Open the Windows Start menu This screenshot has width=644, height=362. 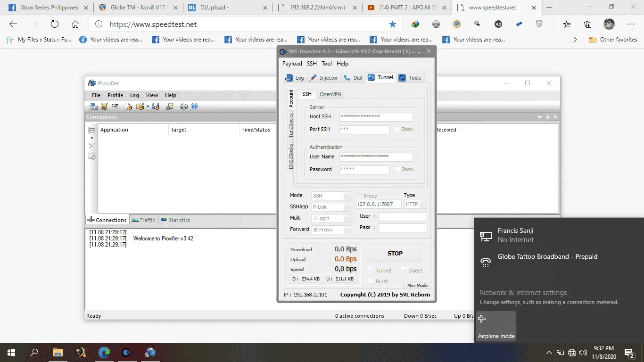pyautogui.click(x=11, y=353)
